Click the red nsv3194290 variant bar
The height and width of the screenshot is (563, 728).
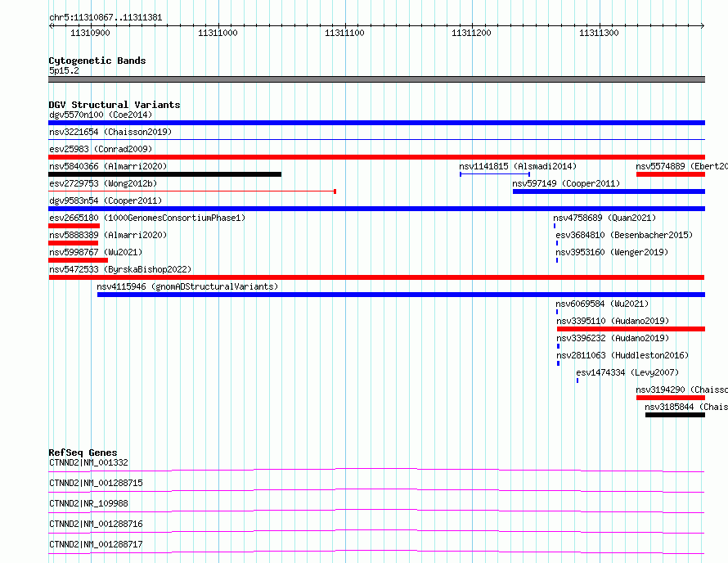(x=671, y=398)
